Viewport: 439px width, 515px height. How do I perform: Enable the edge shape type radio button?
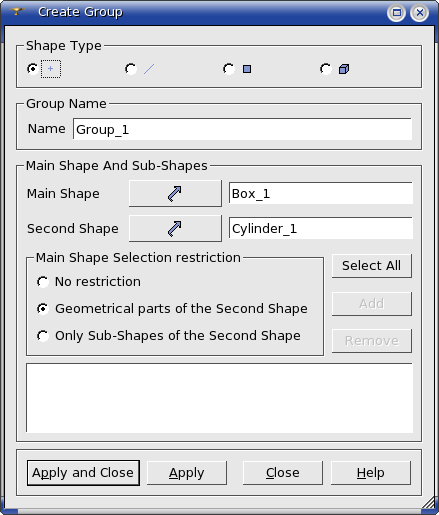pos(131,69)
